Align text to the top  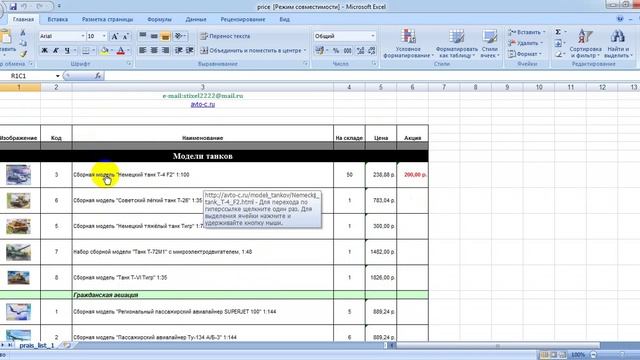tap(142, 36)
